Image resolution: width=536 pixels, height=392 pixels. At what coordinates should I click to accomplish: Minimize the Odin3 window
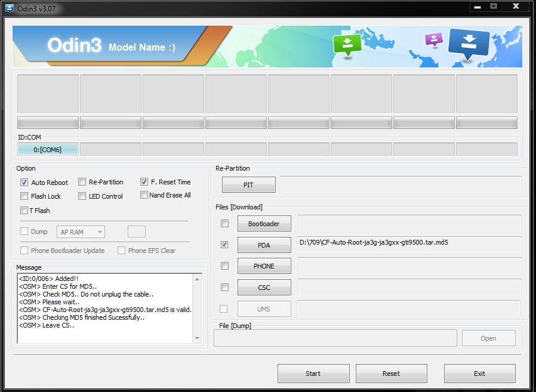[478, 7]
